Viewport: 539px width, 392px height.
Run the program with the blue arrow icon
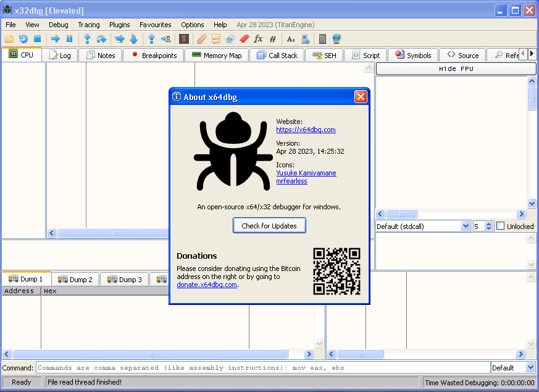[55, 38]
